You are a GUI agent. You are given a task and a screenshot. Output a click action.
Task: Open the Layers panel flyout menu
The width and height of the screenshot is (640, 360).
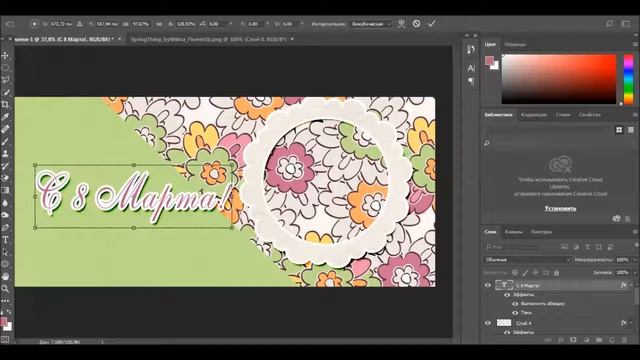635,231
